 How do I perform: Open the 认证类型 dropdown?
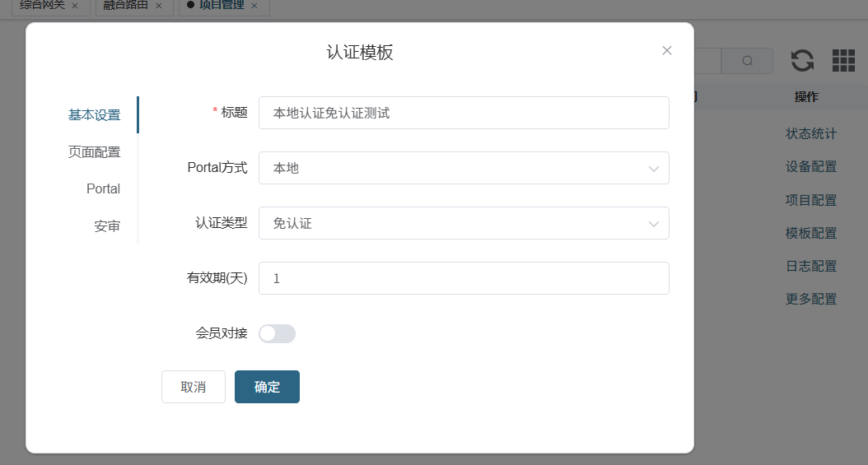pos(464,223)
